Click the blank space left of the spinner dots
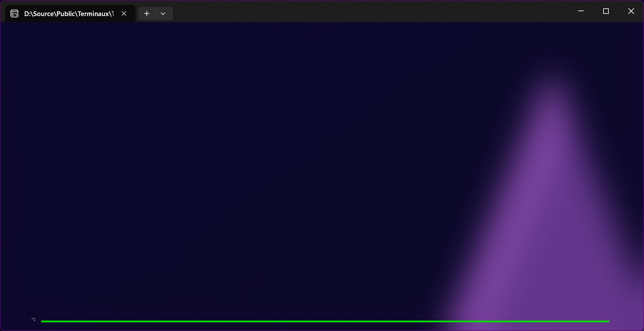The image size is (644, 331). pos(15,320)
